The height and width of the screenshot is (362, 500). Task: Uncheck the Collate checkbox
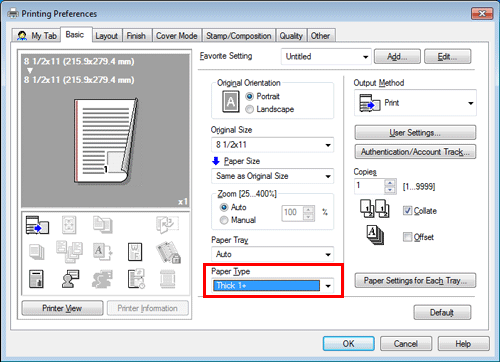tap(407, 211)
